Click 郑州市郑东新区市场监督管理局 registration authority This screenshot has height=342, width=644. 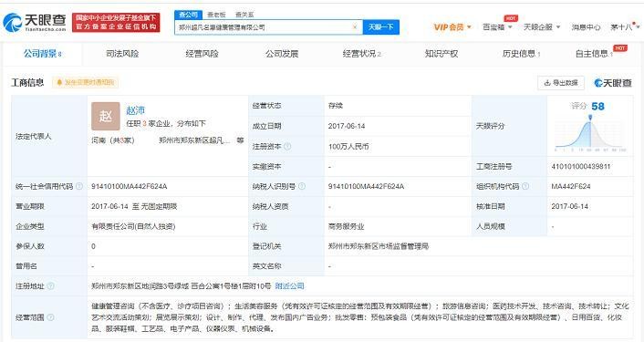[x=379, y=246]
